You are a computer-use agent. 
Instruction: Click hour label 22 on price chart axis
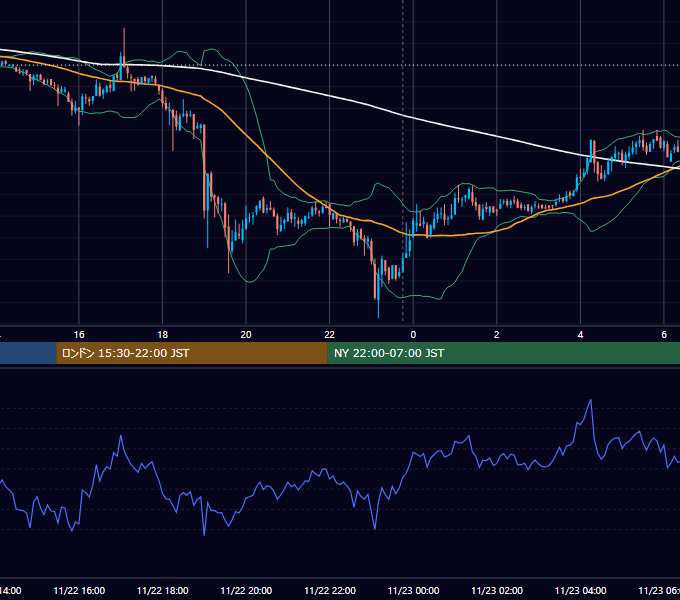click(x=330, y=335)
